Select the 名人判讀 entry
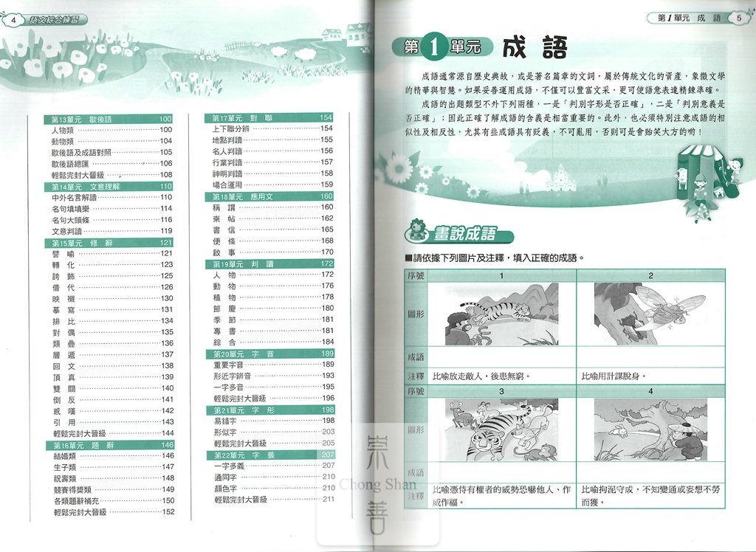Image resolution: width=756 pixels, height=552 pixels. click(x=272, y=151)
